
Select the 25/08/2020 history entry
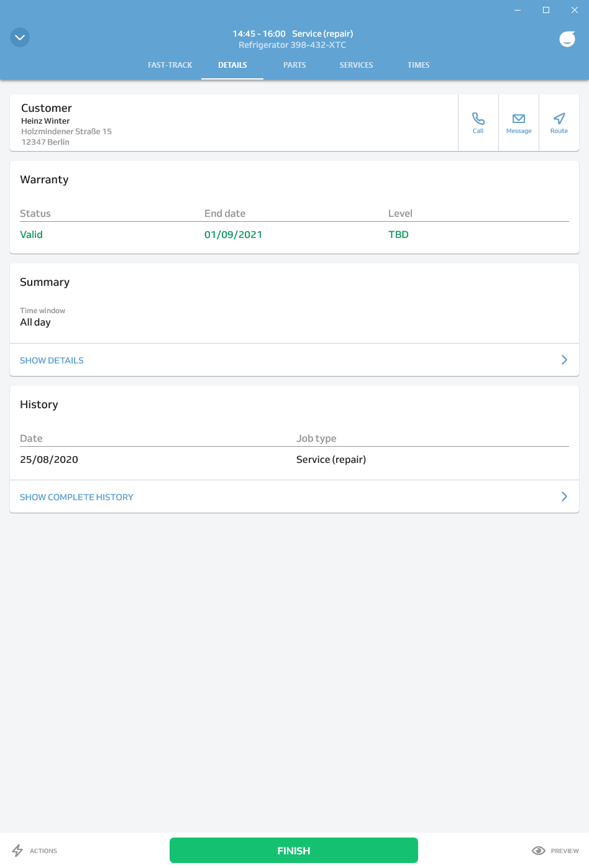pyautogui.click(x=49, y=460)
